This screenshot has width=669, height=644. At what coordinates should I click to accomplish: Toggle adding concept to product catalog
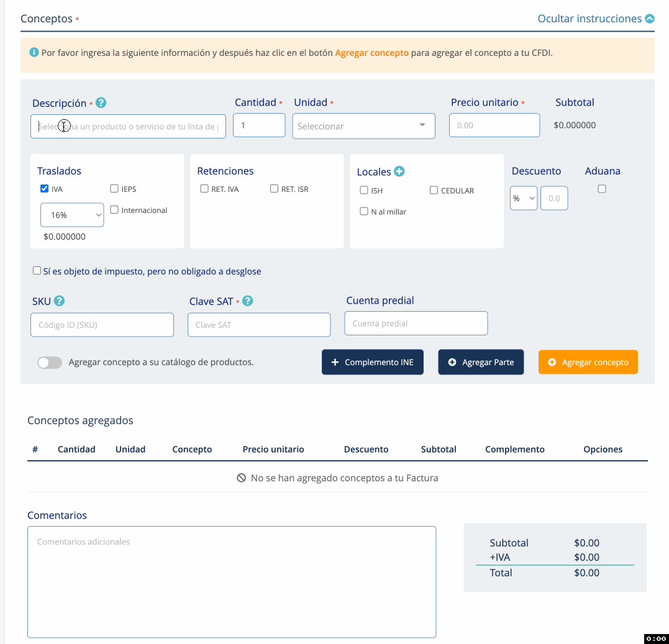pyautogui.click(x=50, y=363)
